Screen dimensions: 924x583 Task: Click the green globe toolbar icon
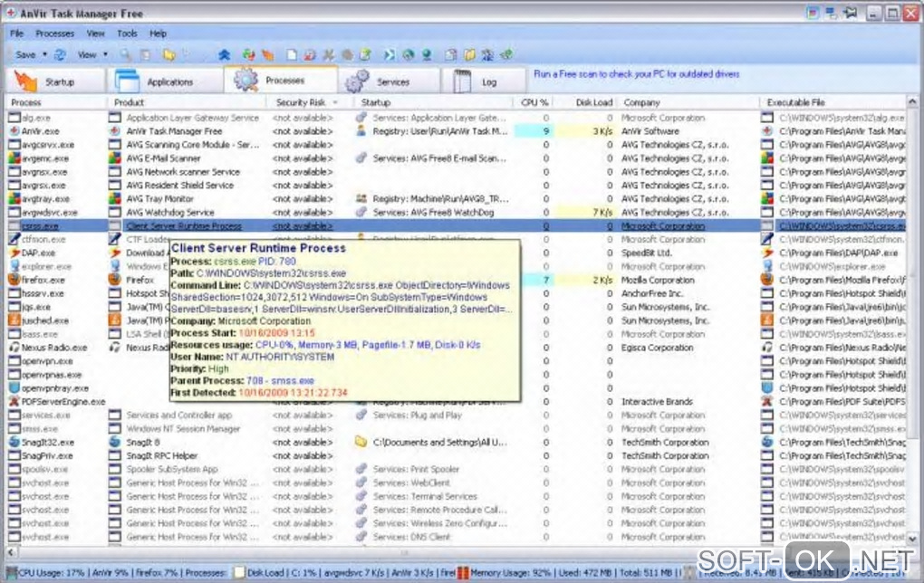[x=408, y=54]
